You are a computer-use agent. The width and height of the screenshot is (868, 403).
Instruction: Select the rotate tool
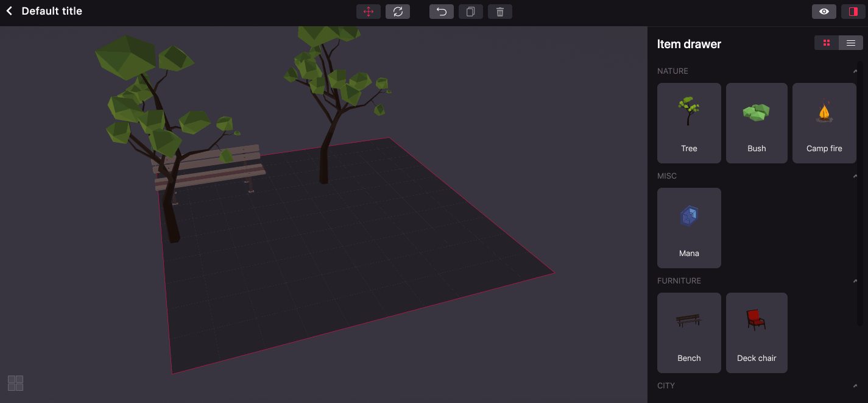[398, 12]
